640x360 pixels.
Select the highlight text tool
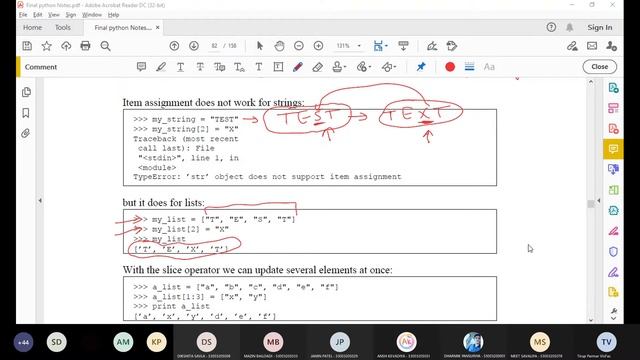click(x=161, y=67)
